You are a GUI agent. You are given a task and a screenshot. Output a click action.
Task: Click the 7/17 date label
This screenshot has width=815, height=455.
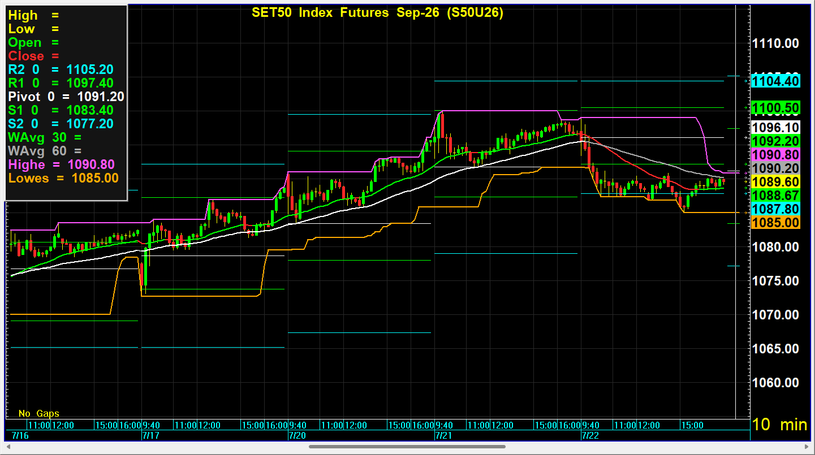pos(150,436)
